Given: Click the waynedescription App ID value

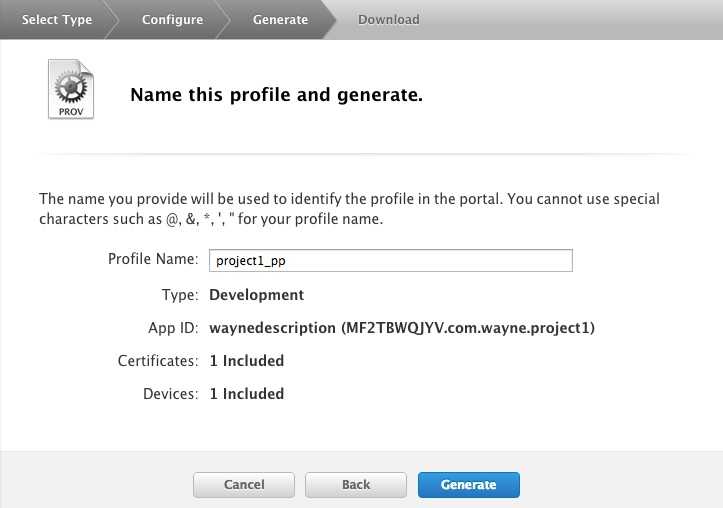Looking at the screenshot, I should coord(401,328).
